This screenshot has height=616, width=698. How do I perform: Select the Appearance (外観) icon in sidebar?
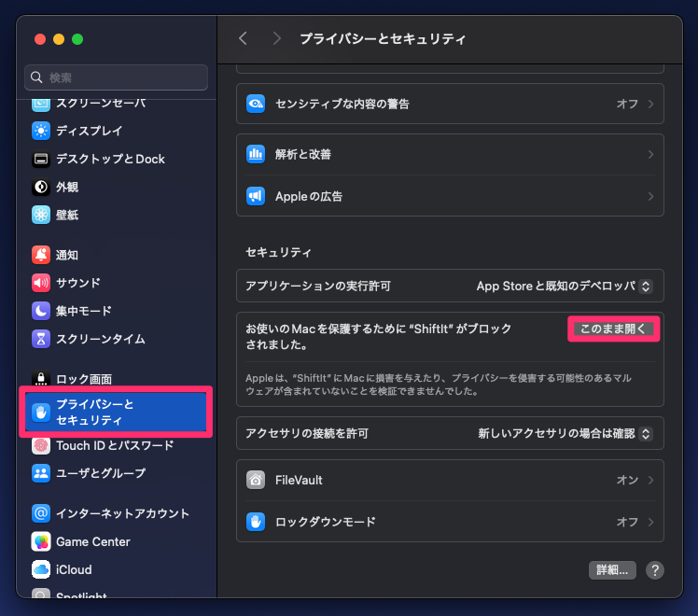pyautogui.click(x=41, y=187)
